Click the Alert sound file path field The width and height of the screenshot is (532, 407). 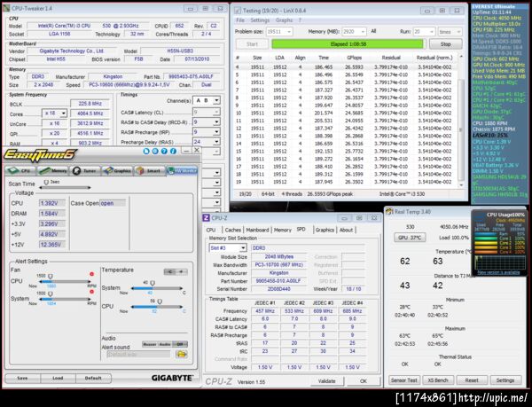[x=138, y=354]
